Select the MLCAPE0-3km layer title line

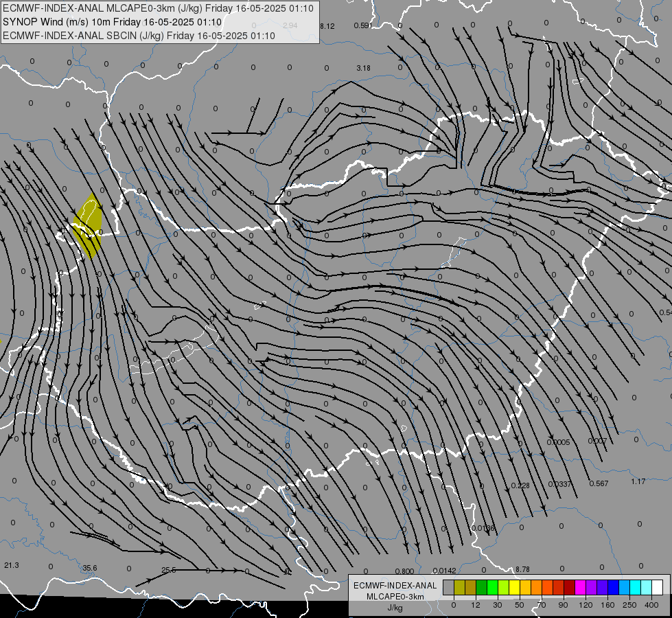pyautogui.click(x=158, y=8)
